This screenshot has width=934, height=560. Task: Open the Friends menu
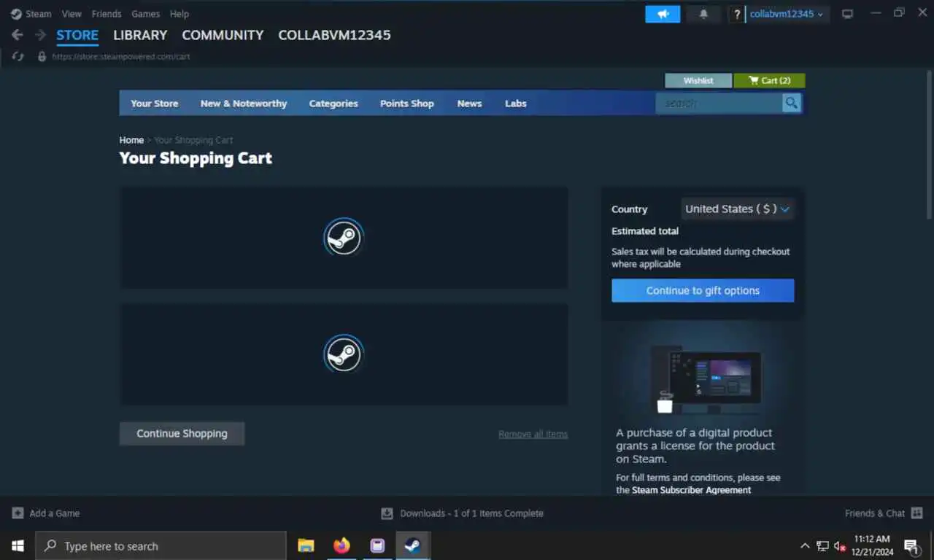click(107, 14)
